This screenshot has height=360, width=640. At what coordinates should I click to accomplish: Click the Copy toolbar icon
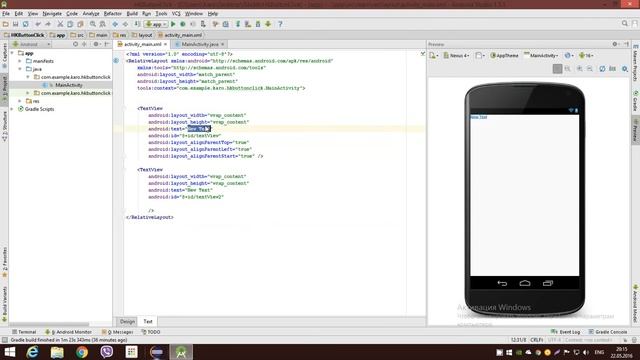point(70,24)
